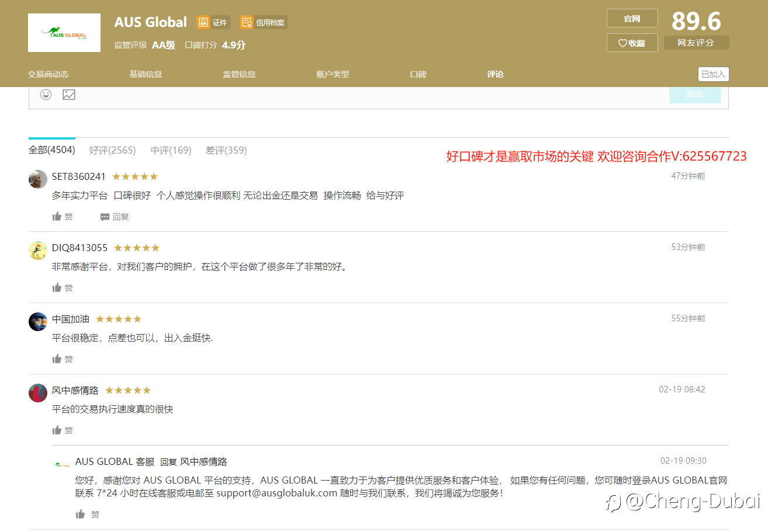The image size is (768, 532).
Task: Like the AUS GLOBAL 客服 reply
Action: (87, 514)
